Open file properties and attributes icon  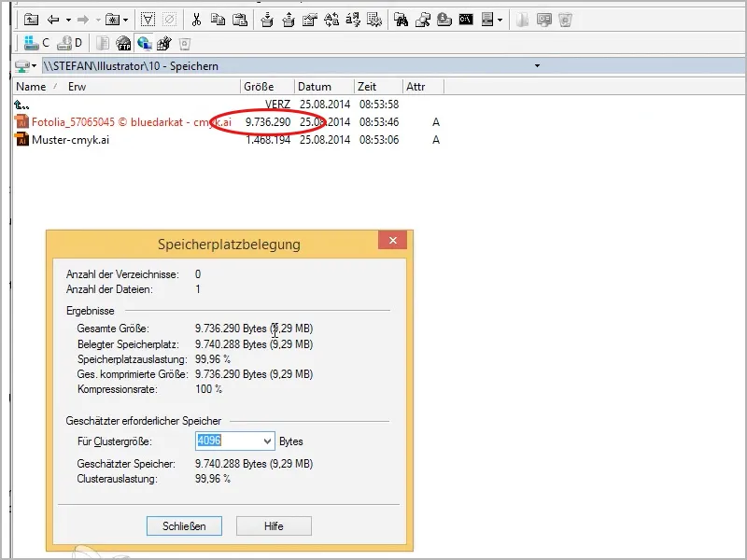[x=310, y=20]
